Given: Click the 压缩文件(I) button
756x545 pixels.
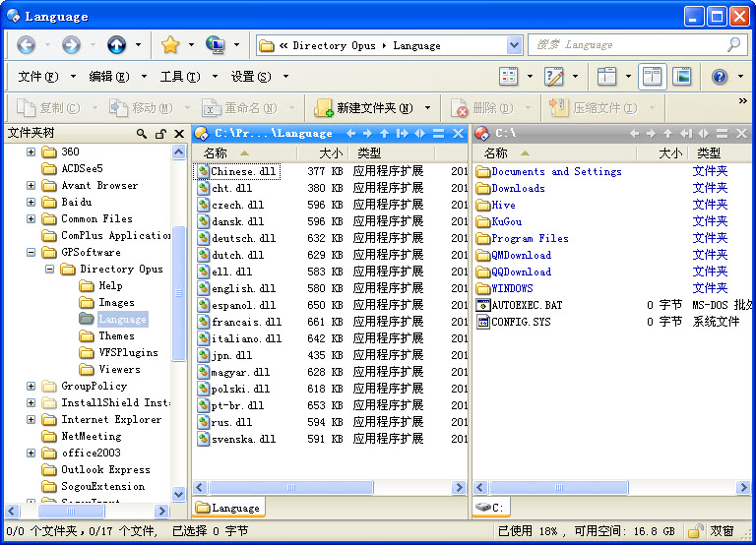Looking at the screenshot, I should click(594, 108).
